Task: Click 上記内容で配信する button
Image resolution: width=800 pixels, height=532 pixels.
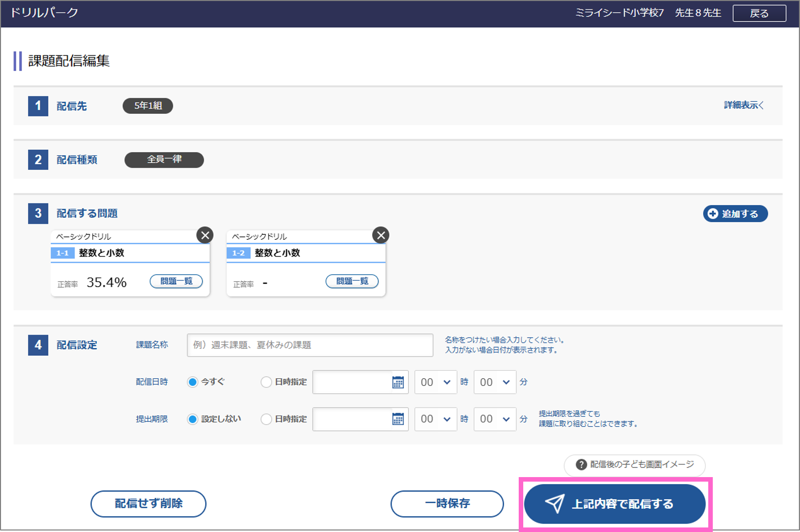Action: (615, 504)
